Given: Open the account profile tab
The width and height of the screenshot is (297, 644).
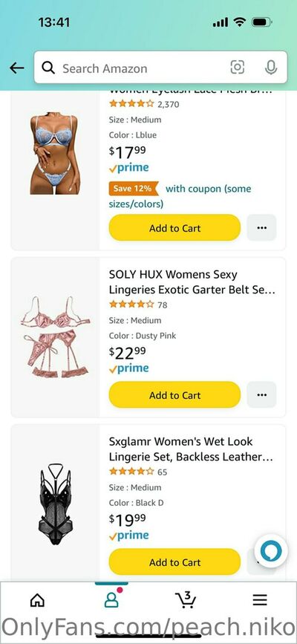Looking at the screenshot, I should pyautogui.click(x=111, y=599).
